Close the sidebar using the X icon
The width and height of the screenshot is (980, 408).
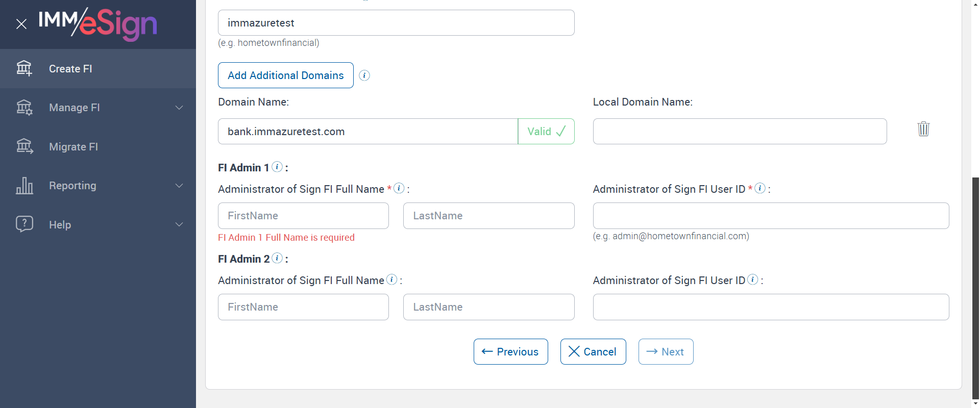[21, 24]
